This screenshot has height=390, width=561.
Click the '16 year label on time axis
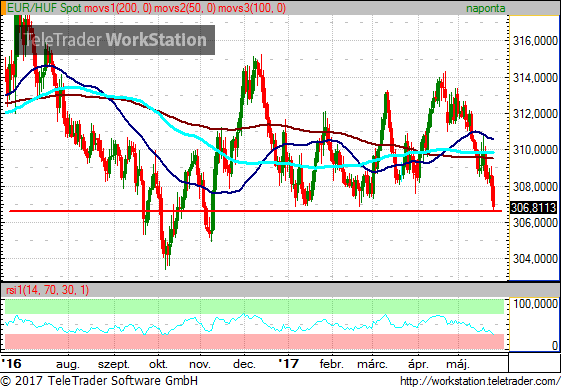tap(11, 364)
